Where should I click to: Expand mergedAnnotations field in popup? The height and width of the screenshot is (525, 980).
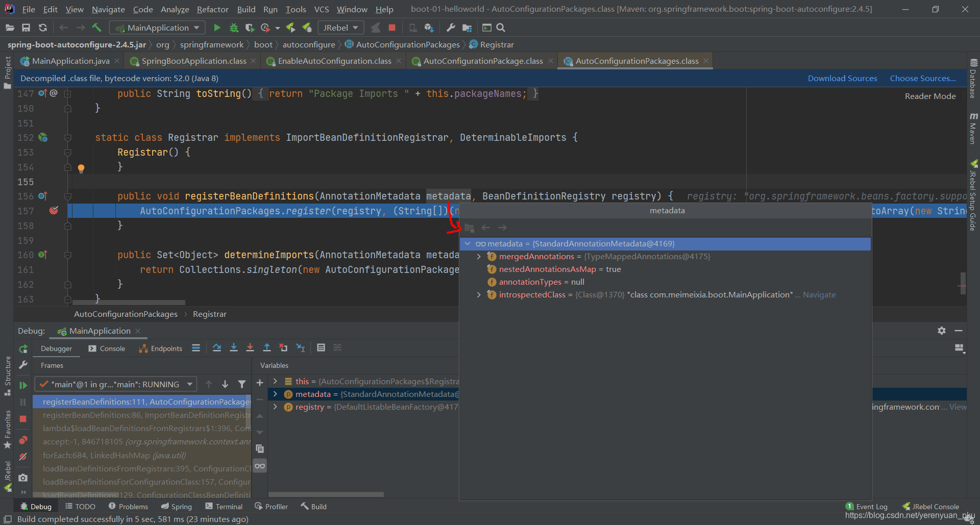[479, 257]
